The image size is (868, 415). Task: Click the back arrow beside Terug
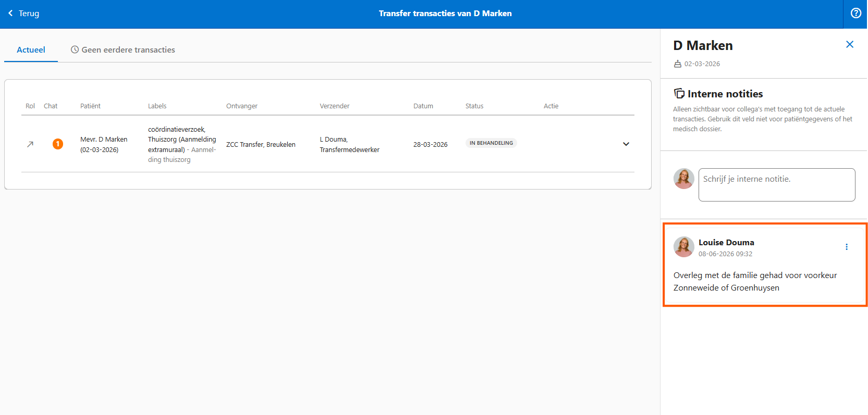click(x=10, y=14)
